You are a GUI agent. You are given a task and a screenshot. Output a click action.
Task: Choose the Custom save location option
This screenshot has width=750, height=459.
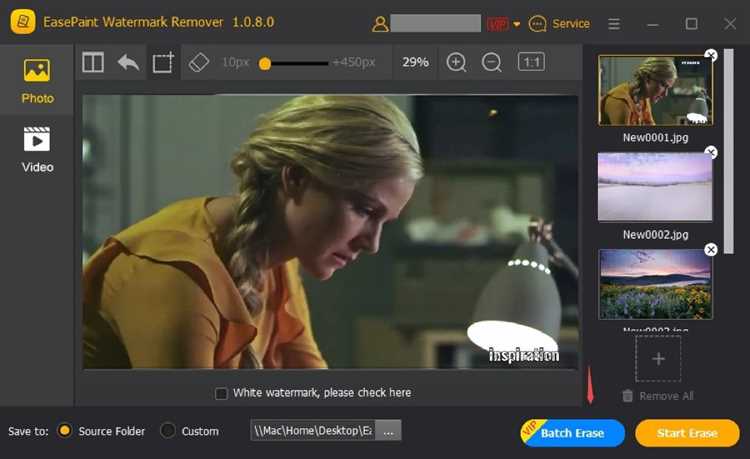point(168,431)
